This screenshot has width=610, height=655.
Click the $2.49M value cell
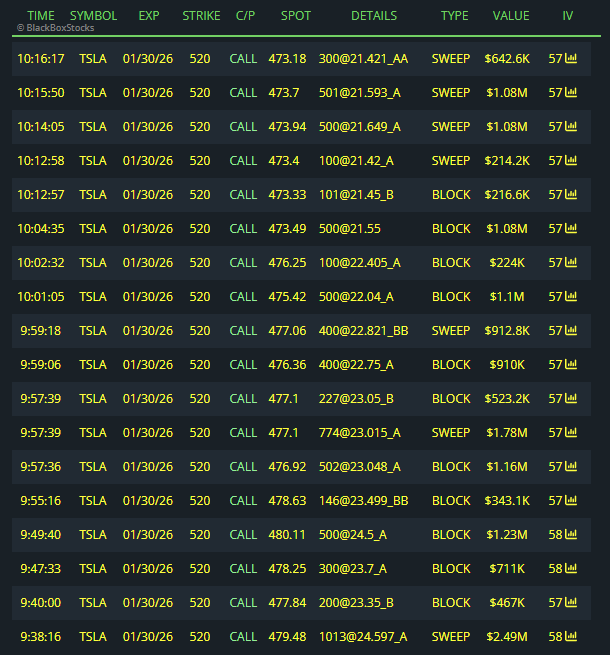[507, 637]
